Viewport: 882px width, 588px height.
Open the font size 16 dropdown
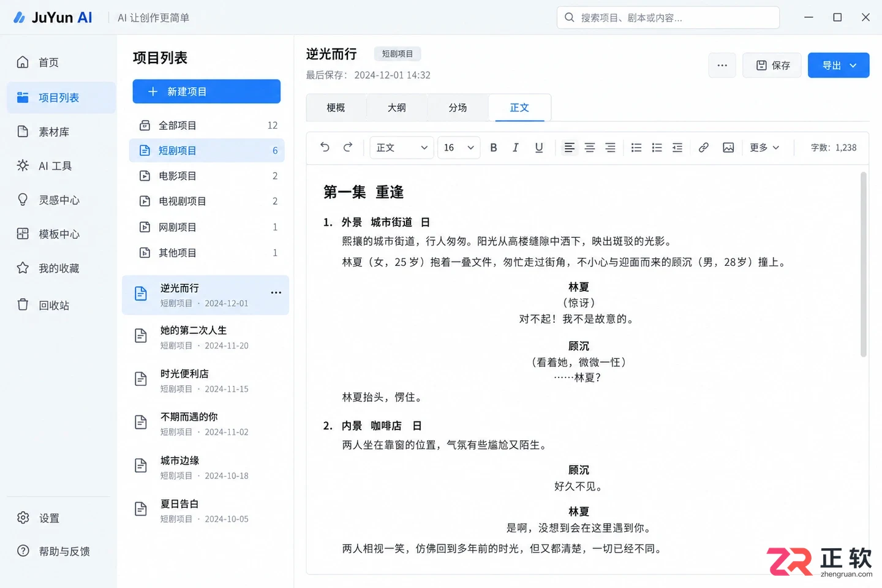click(459, 148)
